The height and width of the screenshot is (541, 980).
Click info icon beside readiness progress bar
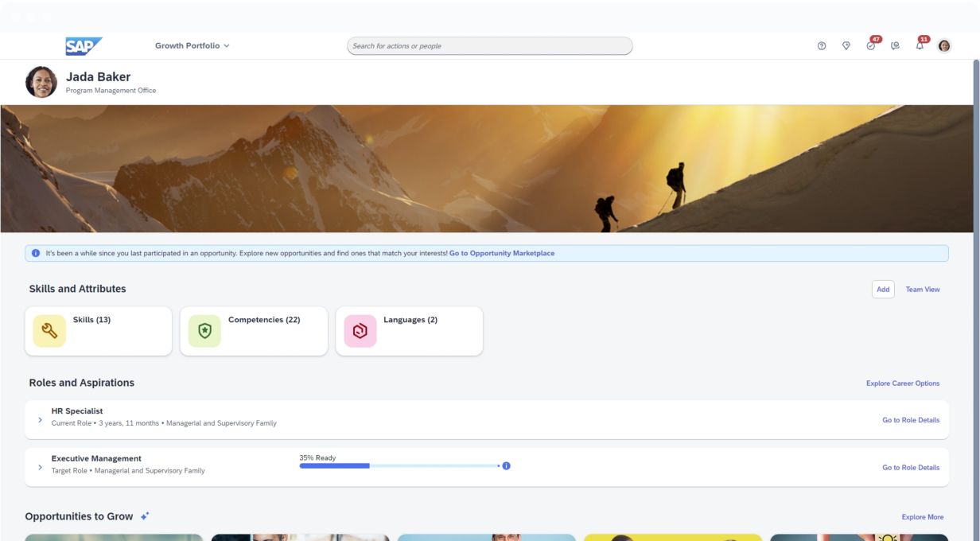pos(506,466)
